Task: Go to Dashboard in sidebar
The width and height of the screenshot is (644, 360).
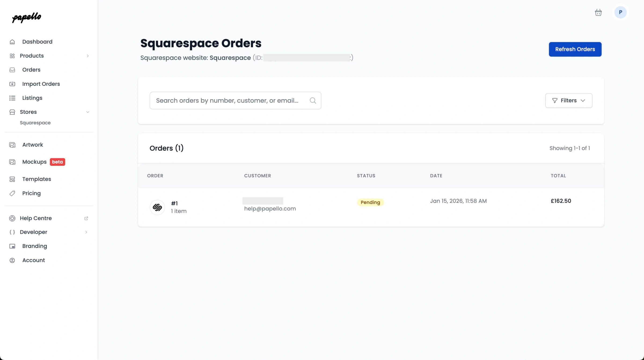Action: [37, 42]
